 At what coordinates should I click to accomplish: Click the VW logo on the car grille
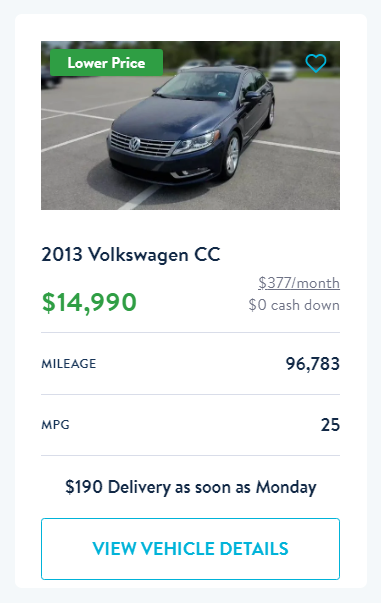coord(135,144)
